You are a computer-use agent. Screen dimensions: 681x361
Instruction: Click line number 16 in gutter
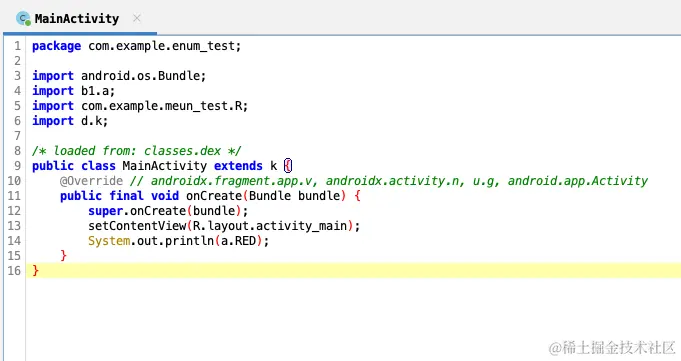14,271
